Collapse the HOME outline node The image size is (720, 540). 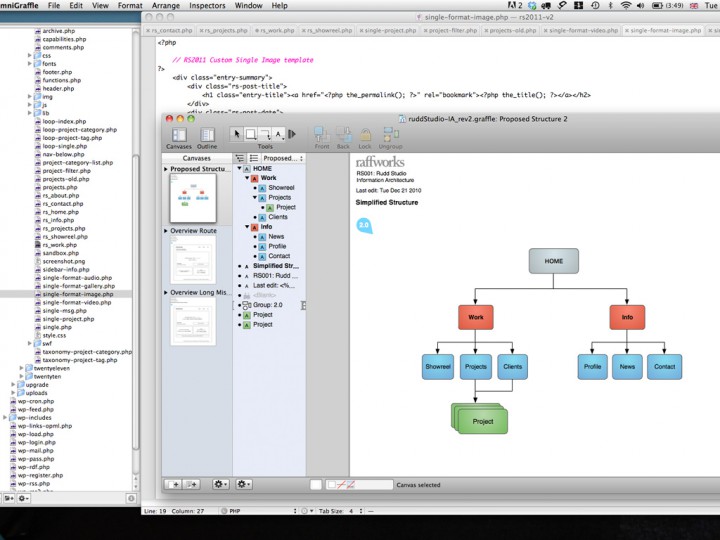[x=239, y=169]
